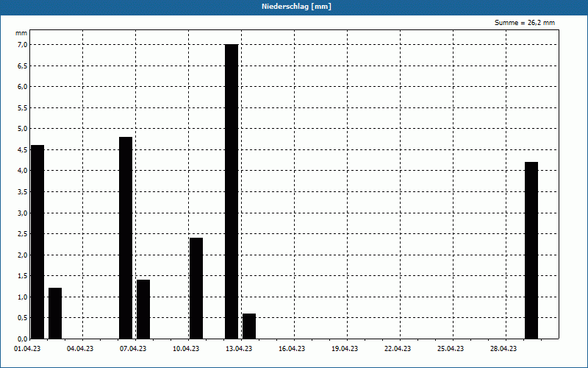The width and height of the screenshot is (588, 368).
Task: Select the Summe = 26,2 mm label
Action: pyautogui.click(x=525, y=23)
